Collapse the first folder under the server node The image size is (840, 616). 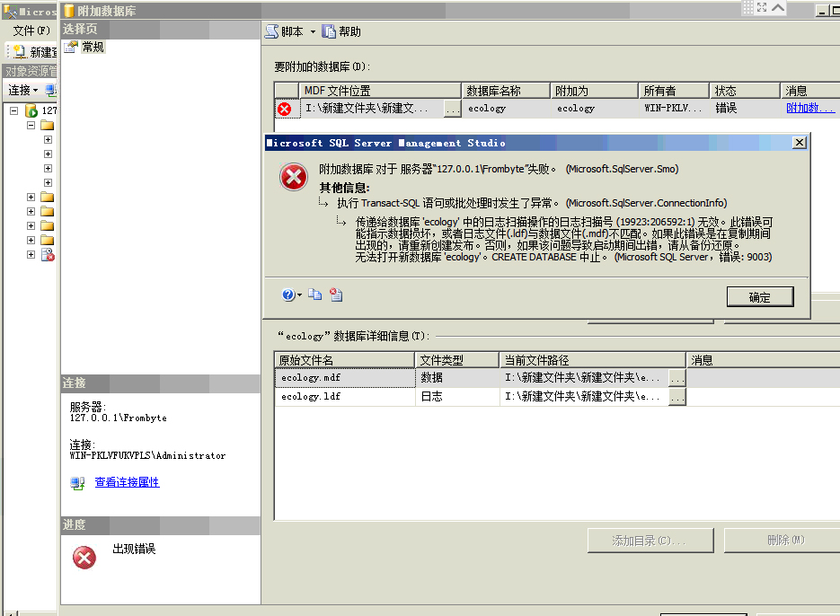31,126
